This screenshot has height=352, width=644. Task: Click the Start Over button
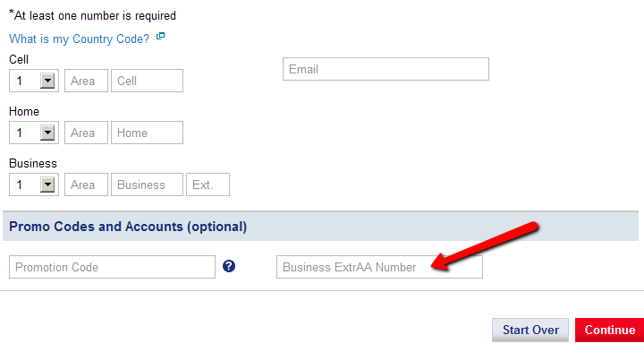530,330
